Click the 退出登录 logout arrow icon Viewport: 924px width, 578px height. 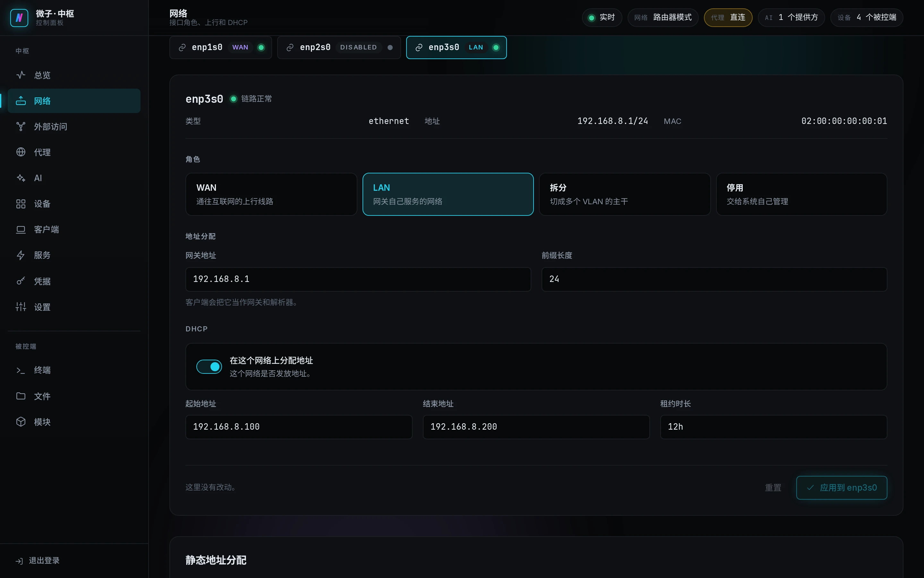pos(19,561)
